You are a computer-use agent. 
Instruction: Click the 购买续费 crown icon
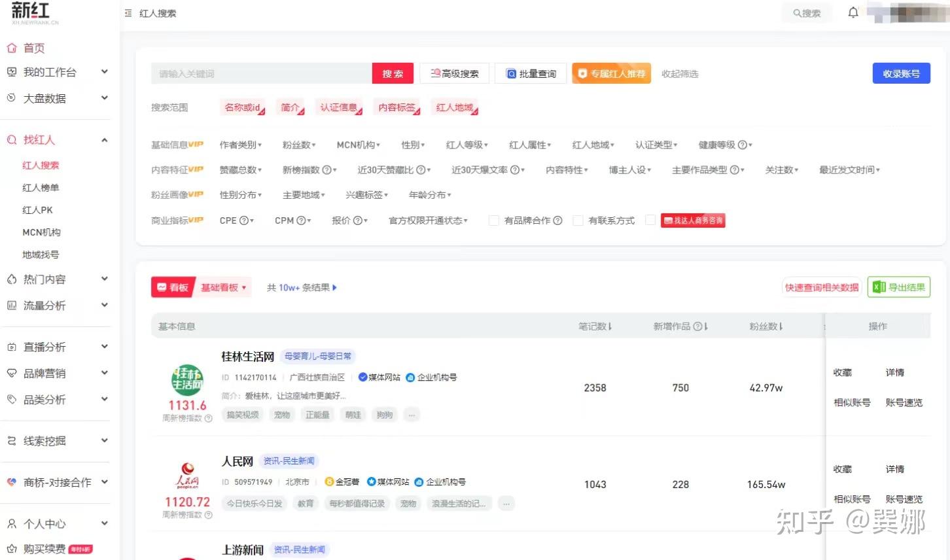coord(11,549)
